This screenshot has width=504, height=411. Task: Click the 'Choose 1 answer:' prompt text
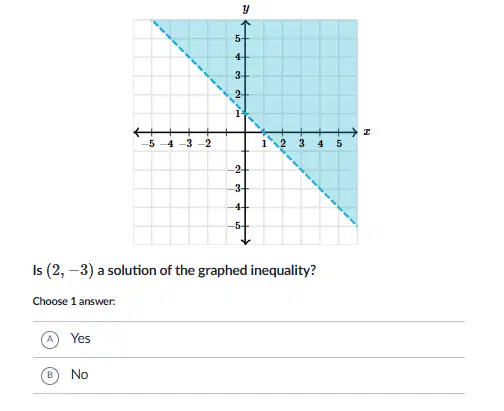click(x=74, y=301)
